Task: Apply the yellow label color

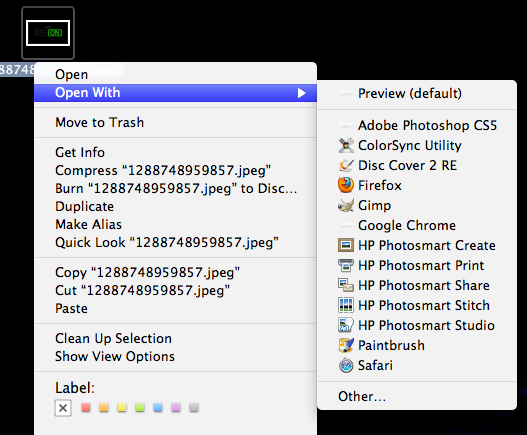Action: (x=122, y=408)
